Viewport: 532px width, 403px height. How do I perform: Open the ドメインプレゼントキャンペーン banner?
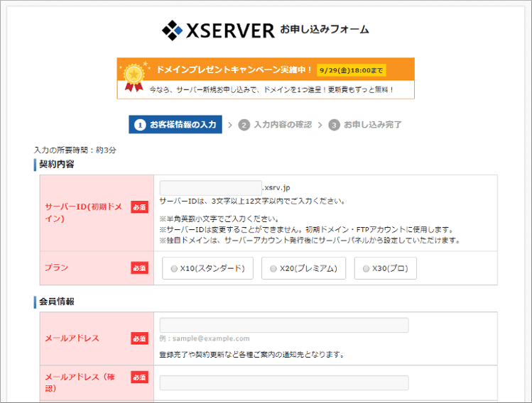266,78
